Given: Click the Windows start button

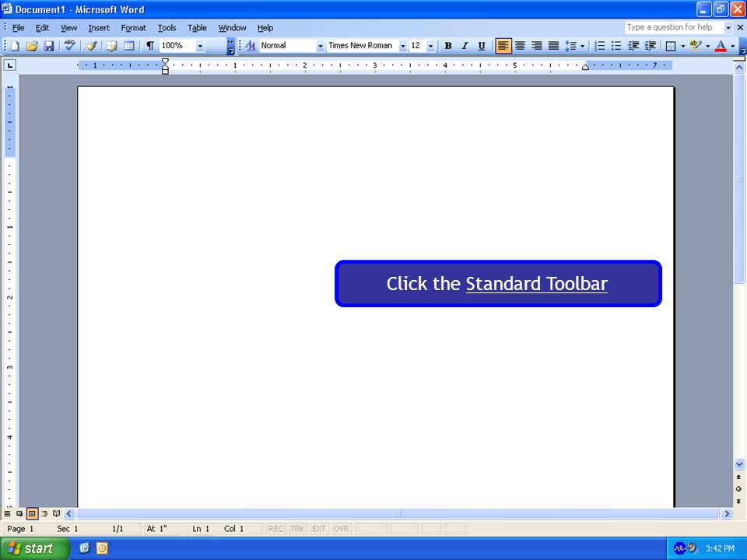Looking at the screenshot, I should pos(35,548).
